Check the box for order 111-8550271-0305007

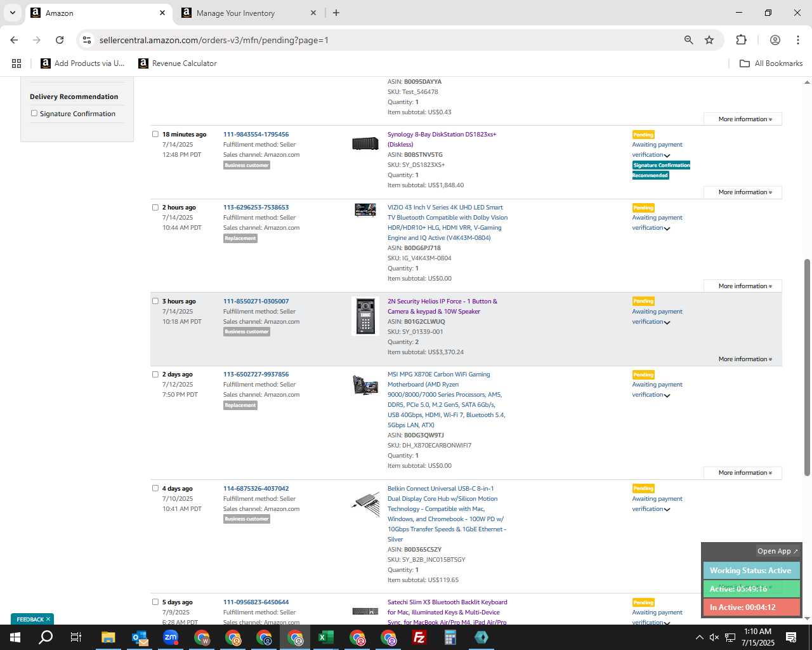point(155,301)
